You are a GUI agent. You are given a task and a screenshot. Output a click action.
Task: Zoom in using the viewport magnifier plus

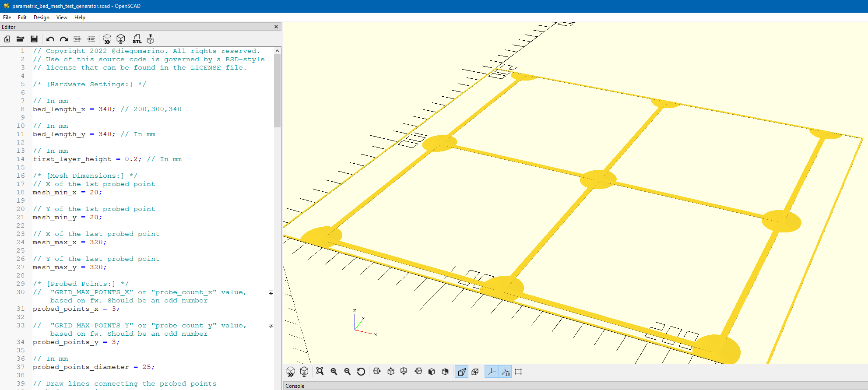click(x=334, y=372)
